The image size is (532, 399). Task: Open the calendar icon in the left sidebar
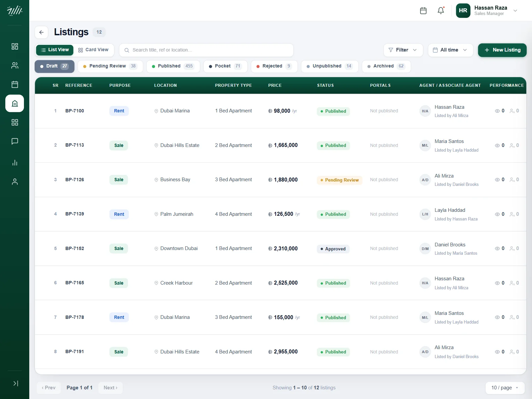[x=15, y=84]
